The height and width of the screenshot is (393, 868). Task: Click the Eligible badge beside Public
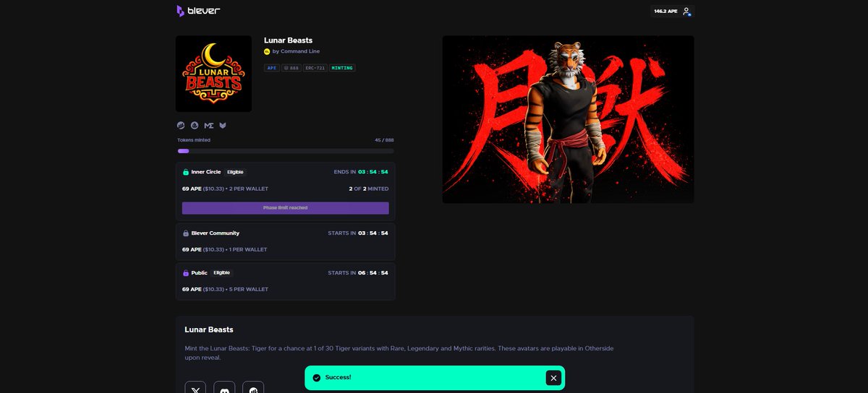pyautogui.click(x=221, y=273)
